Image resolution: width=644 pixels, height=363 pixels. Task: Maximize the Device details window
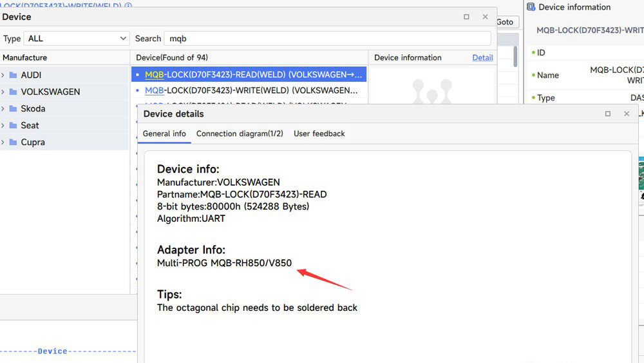tap(607, 113)
